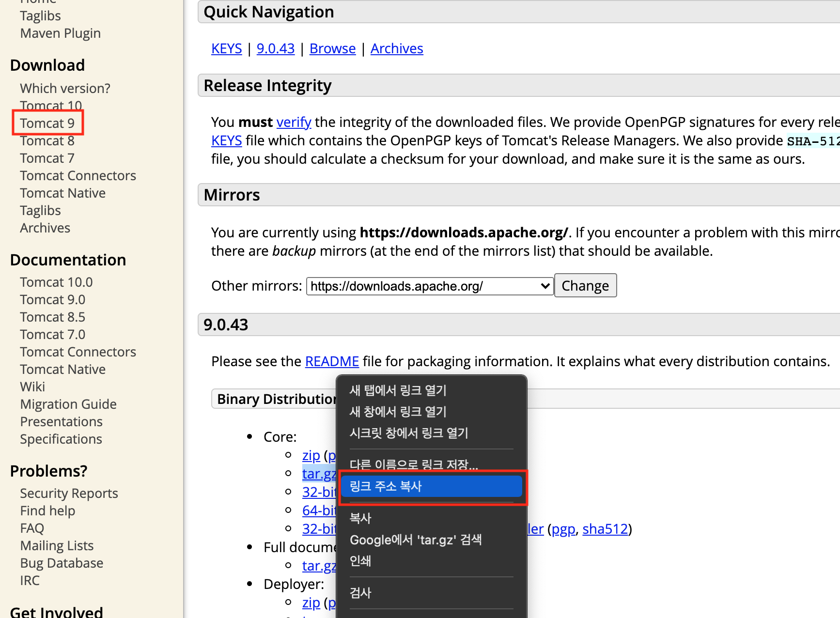Click the Core tar.gz download link
The height and width of the screenshot is (618, 840).
point(319,474)
